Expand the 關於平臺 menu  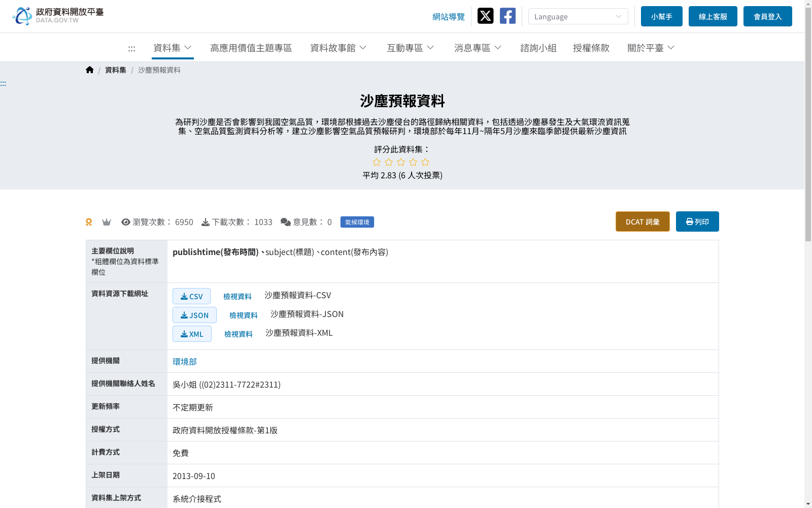coord(651,48)
